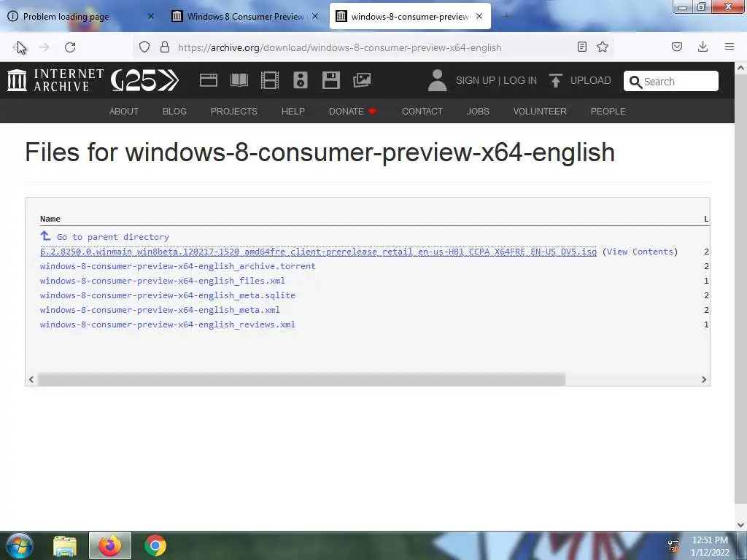
Task: Download the english_archive.torrent file
Action: point(178,266)
